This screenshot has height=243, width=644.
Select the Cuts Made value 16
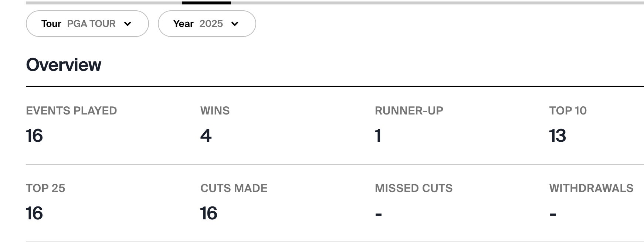209,213
